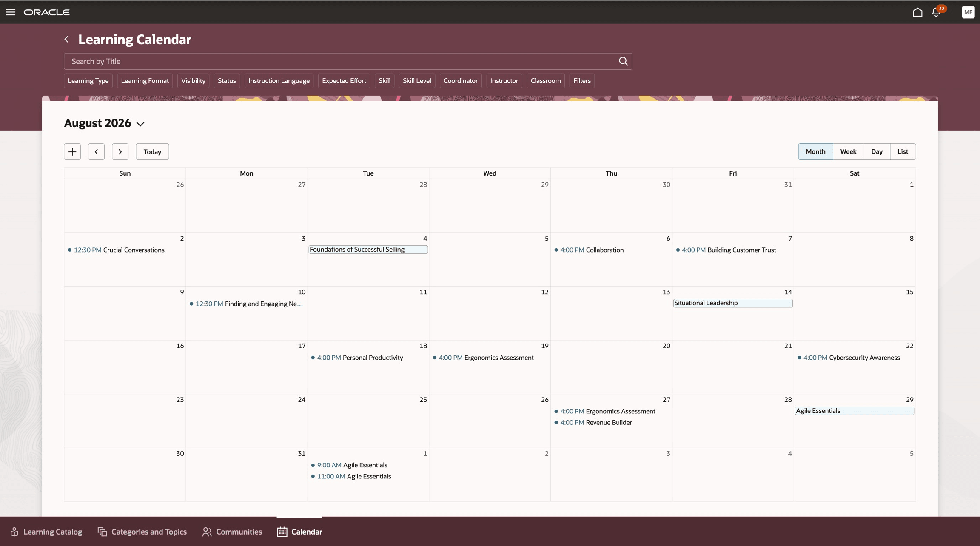The image size is (980, 546).
Task: Click the Learning Catalog icon in bottom bar
Action: click(x=14, y=532)
